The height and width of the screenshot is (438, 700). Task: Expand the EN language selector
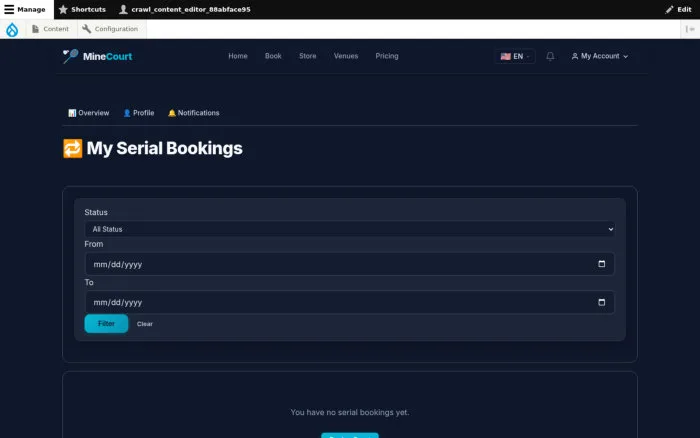coord(514,56)
